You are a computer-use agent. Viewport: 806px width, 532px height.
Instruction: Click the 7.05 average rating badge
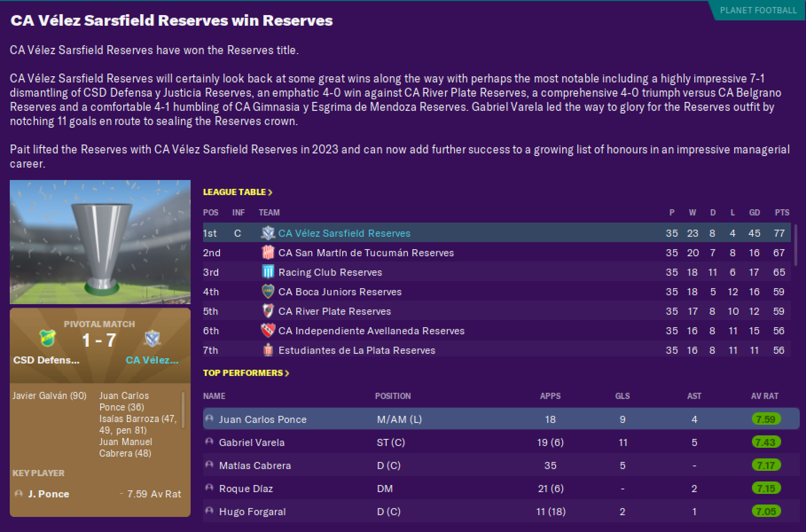point(766,511)
